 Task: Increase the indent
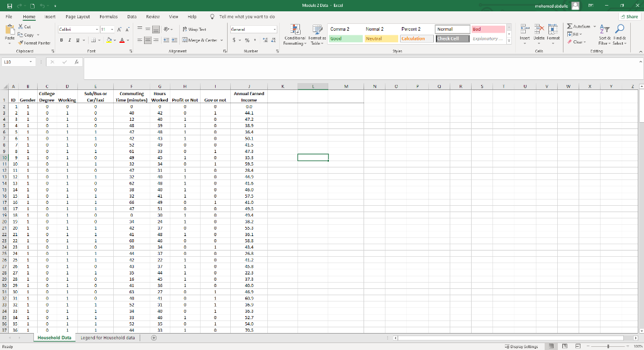click(175, 40)
